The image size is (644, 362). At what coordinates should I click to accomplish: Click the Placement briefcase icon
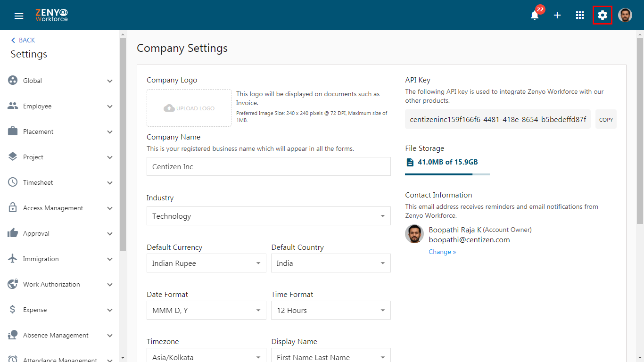(13, 131)
